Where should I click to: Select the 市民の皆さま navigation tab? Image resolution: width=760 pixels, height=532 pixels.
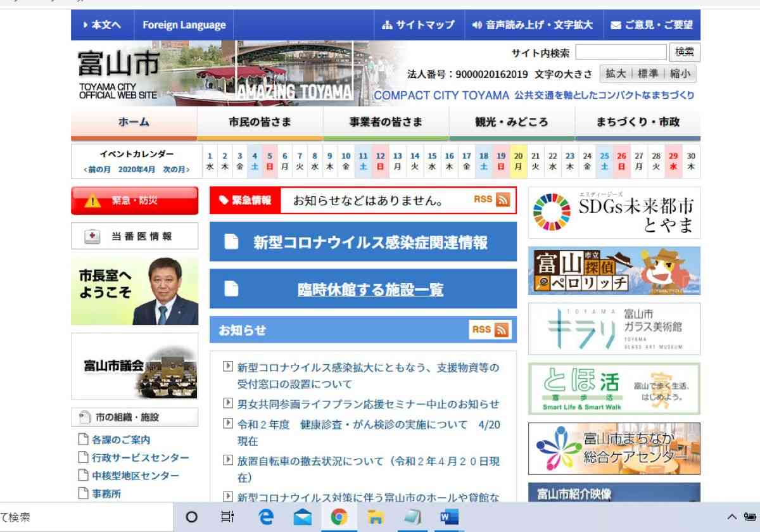260,123
